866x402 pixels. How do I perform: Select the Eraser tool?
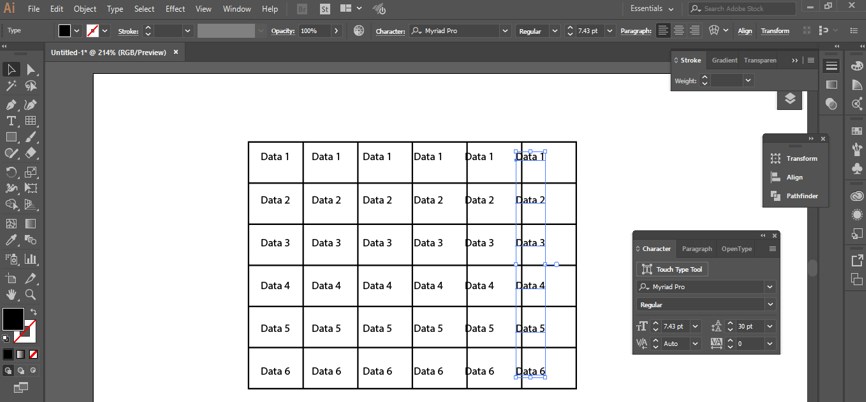(31, 153)
